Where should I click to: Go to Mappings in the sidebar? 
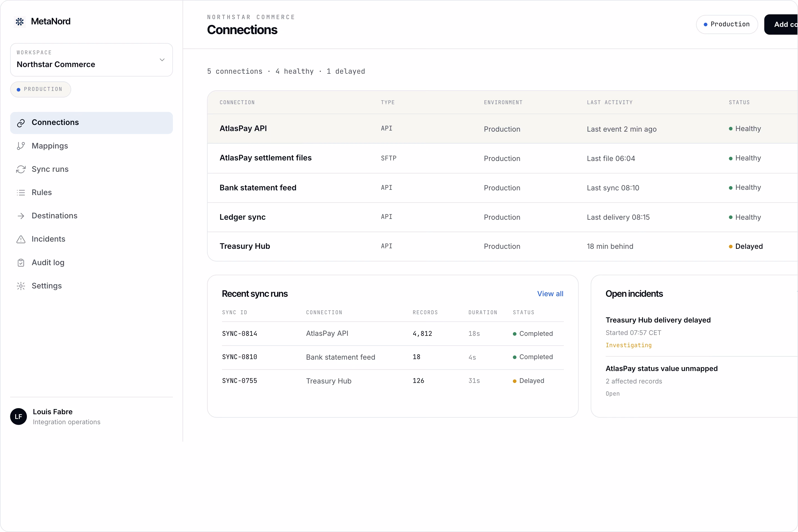pyautogui.click(x=91, y=146)
